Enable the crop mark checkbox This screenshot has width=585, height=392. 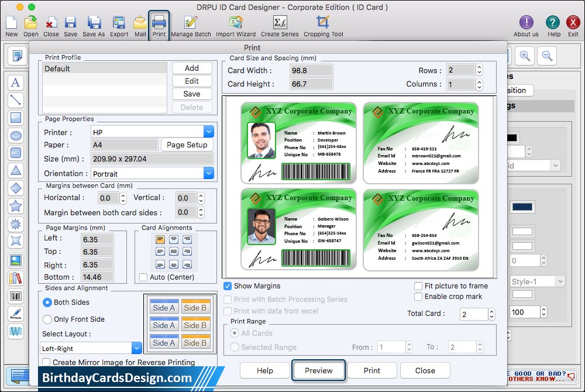(x=418, y=297)
